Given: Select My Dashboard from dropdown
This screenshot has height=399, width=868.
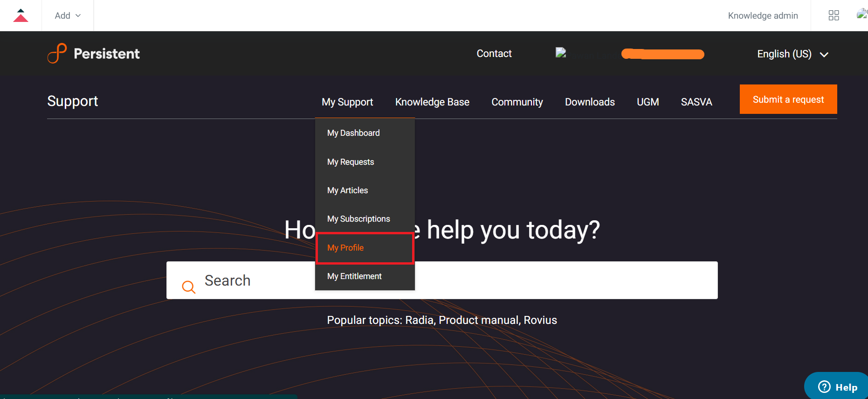Looking at the screenshot, I should point(365,133).
